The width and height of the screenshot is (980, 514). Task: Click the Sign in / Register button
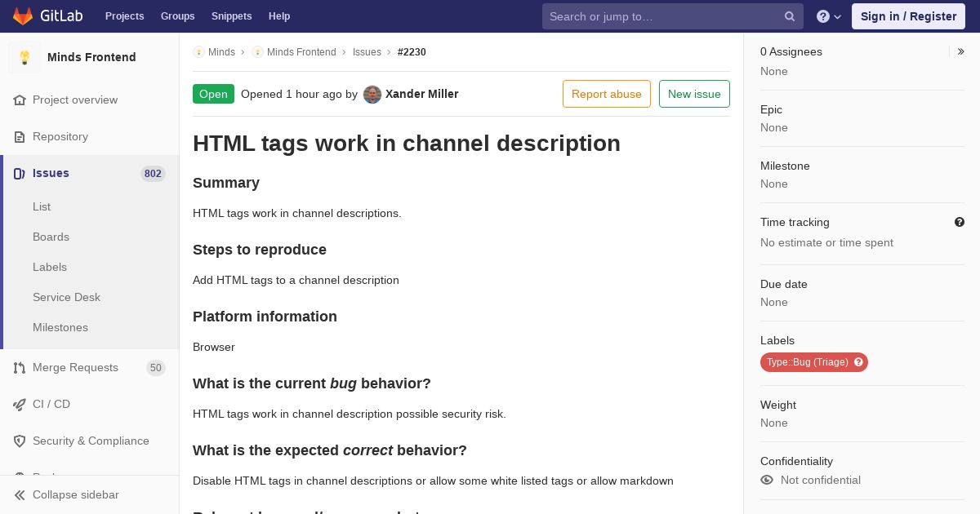coord(908,16)
